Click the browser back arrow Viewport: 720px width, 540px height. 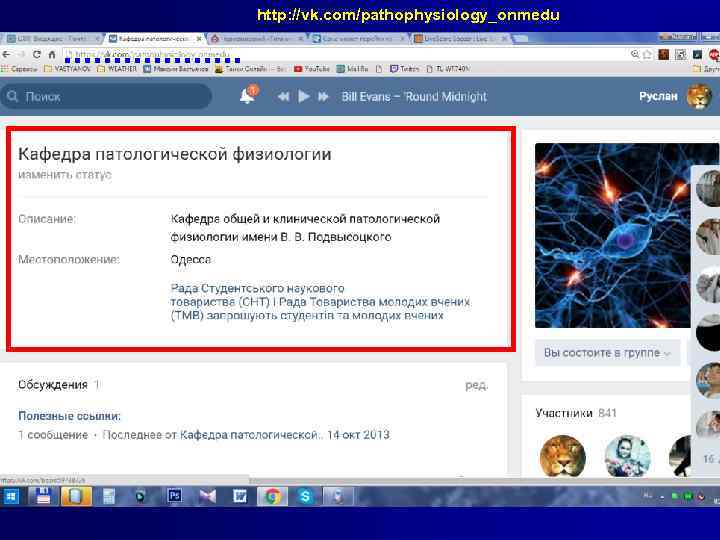(x=6, y=54)
